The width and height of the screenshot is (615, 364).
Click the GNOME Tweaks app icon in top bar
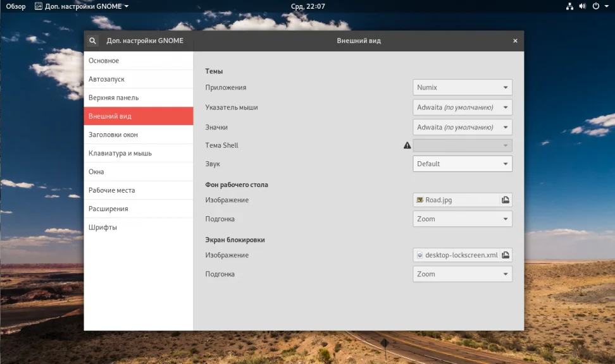click(x=38, y=6)
